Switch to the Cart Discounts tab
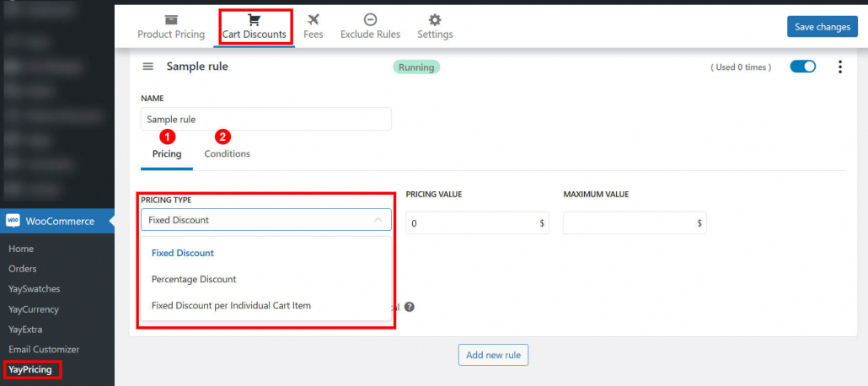The height and width of the screenshot is (386, 868). click(x=255, y=27)
